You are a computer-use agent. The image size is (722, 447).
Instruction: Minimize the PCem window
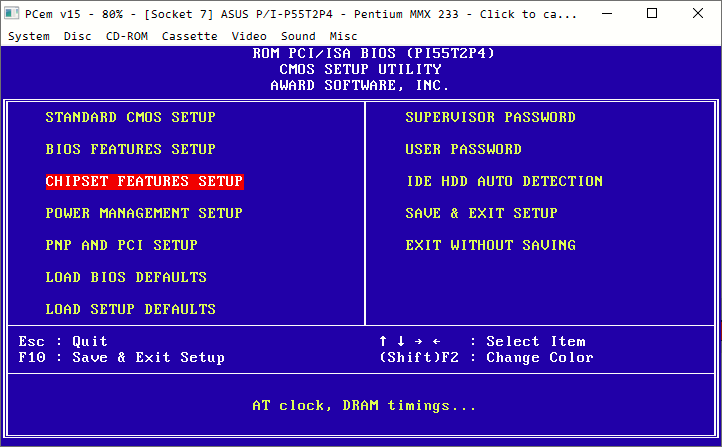pos(607,13)
